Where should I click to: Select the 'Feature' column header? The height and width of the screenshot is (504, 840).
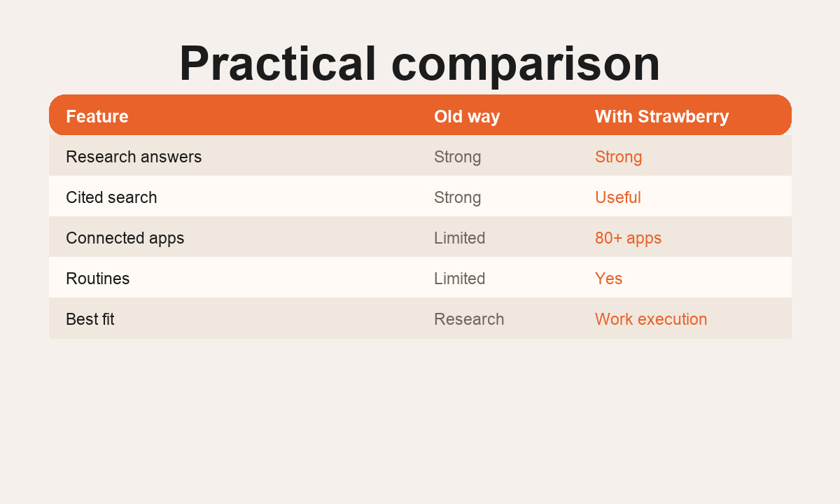point(97,116)
